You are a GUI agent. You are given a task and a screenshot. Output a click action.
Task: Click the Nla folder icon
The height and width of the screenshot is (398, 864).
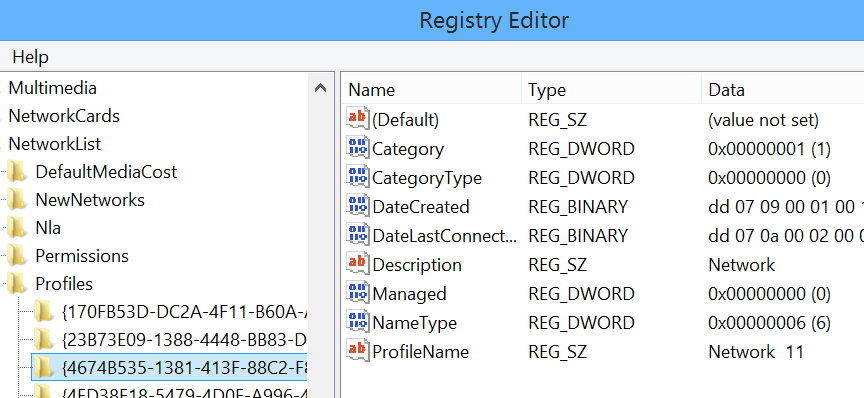pos(18,228)
